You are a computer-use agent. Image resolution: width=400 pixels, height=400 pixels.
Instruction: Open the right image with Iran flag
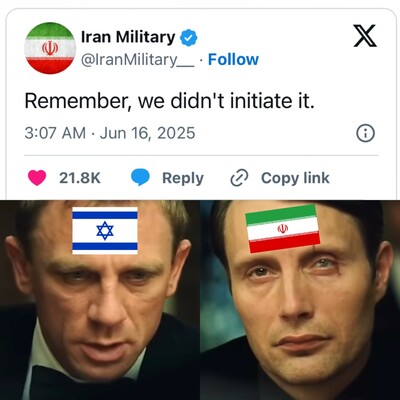click(300, 300)
